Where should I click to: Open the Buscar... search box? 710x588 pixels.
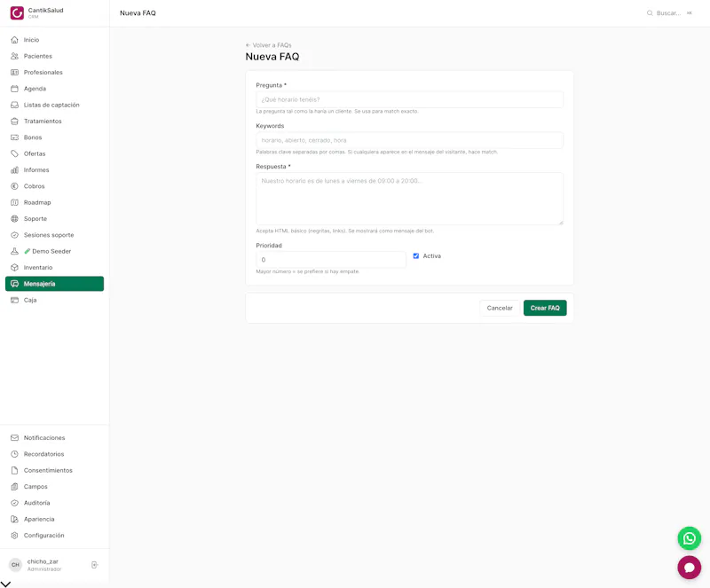coord(669,13)
